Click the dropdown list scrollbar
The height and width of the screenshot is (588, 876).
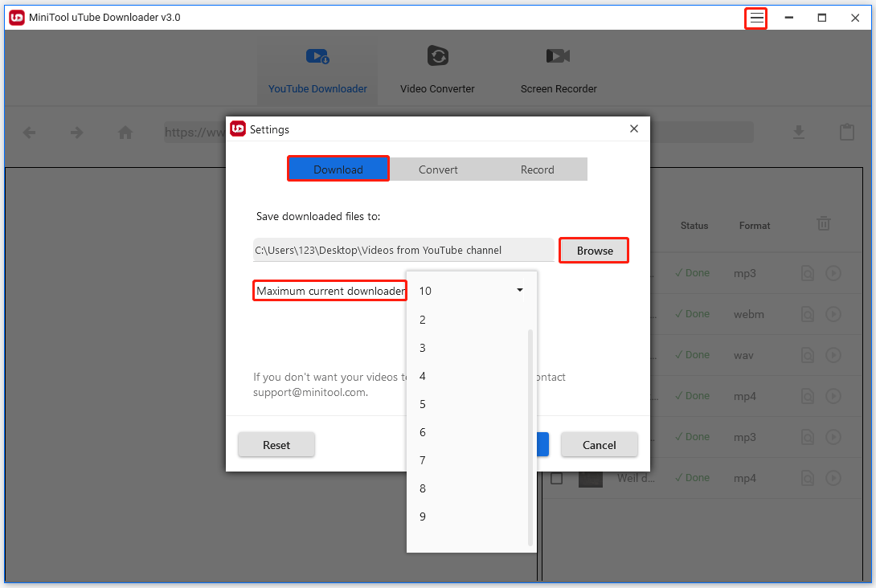pyautogui.click(x=530, y=437)
